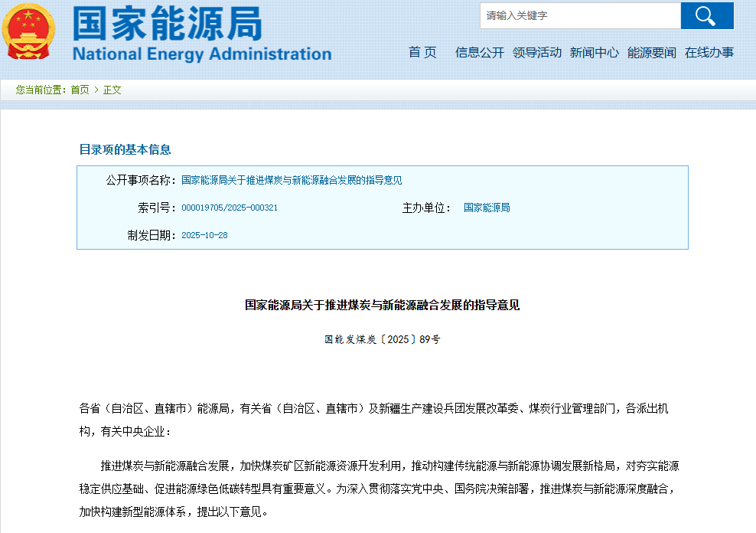756x533 pixels.
Task: Focus the 请输入关键字 search field
Action: point(580,16)
